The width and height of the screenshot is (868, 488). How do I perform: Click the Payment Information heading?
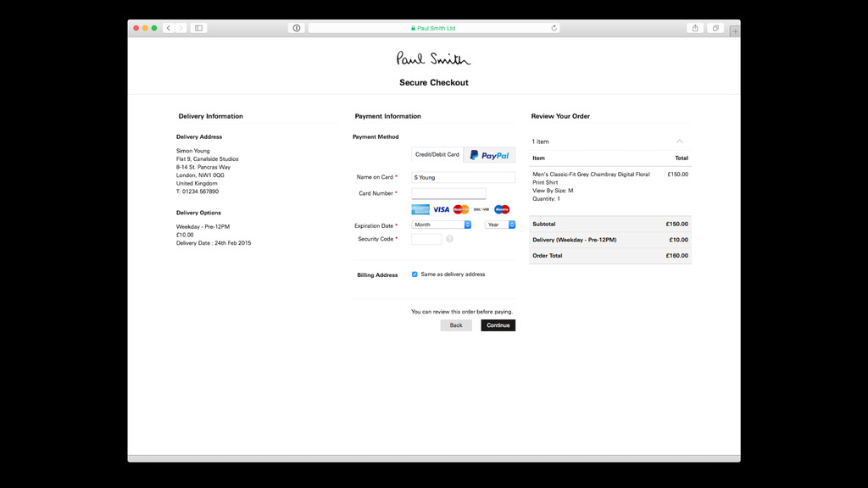tap(387, 116)
